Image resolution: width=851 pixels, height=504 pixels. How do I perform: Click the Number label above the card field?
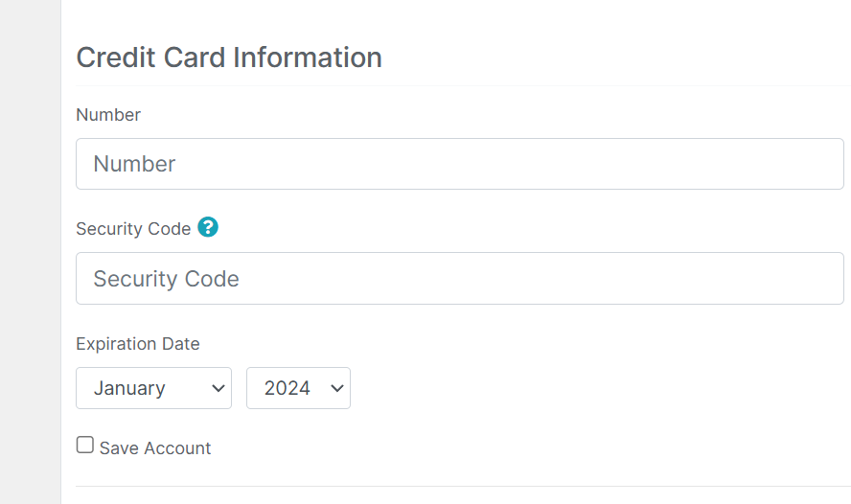[x=108, y=115]
